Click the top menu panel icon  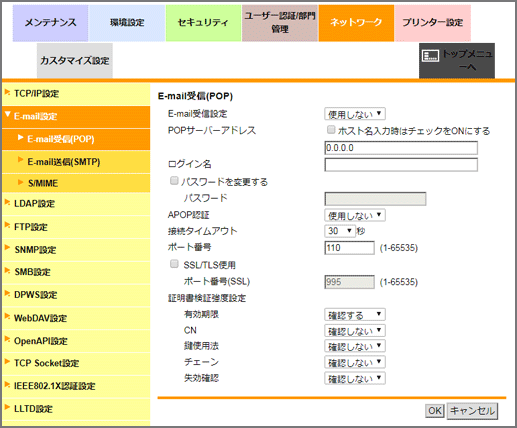430,56
